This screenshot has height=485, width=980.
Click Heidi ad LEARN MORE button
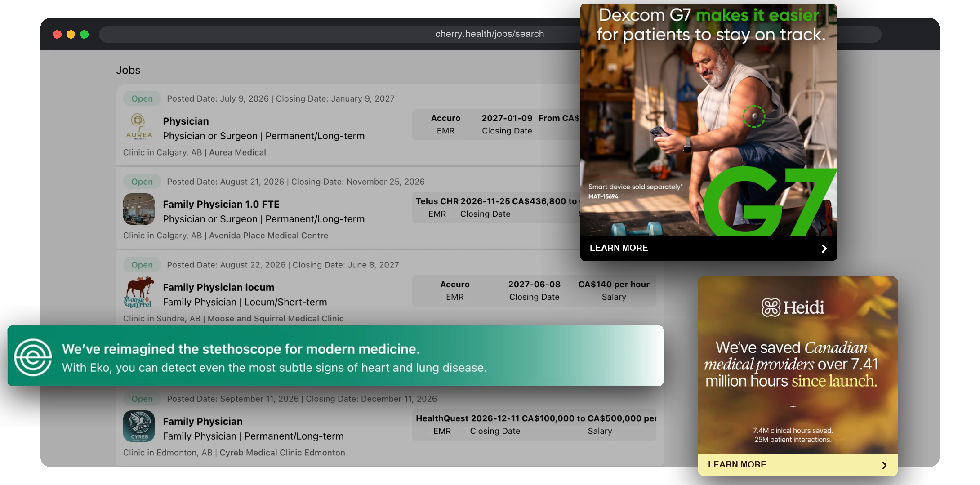tap(797, 465)
